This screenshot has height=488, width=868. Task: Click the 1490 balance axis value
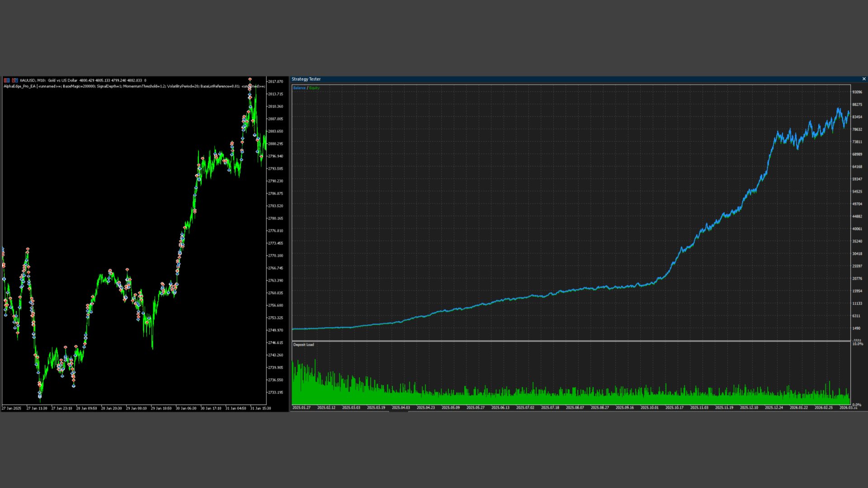pos(856,328)
